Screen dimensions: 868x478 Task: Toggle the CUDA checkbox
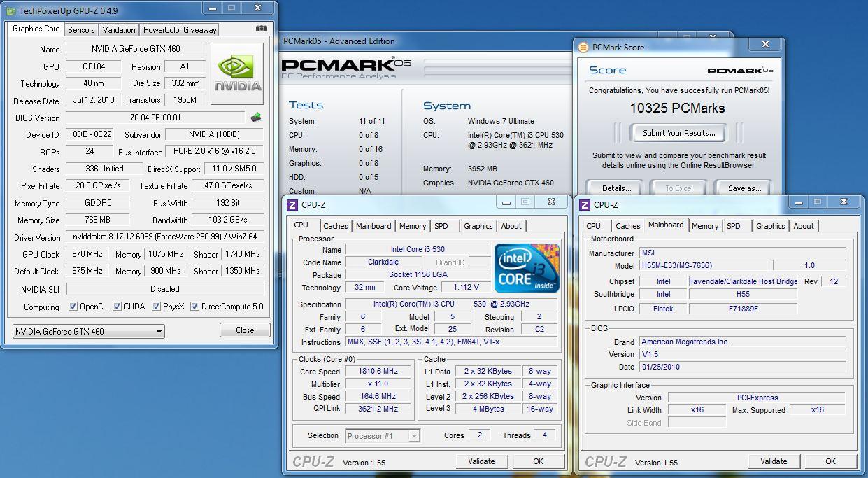point(117,307)
